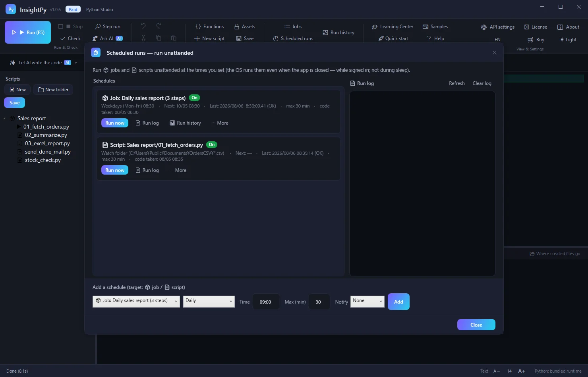Toggle the On switch for 01_fetch_orders.py schedule
Viewport: 588px width, 377px height.
click(211, 145)
